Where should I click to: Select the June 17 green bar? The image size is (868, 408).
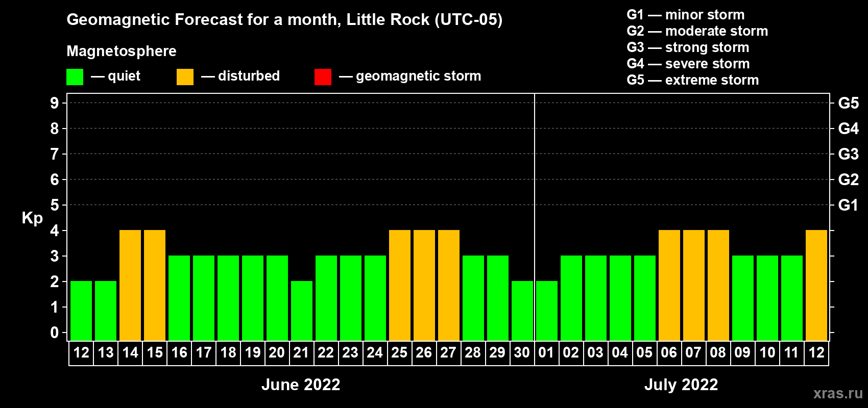click(204, 298)
